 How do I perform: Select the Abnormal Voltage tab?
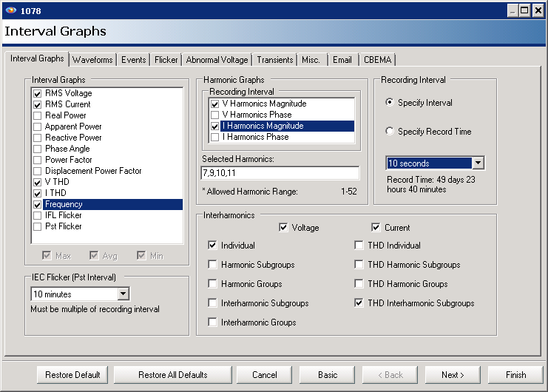click(x=217, y=60)
